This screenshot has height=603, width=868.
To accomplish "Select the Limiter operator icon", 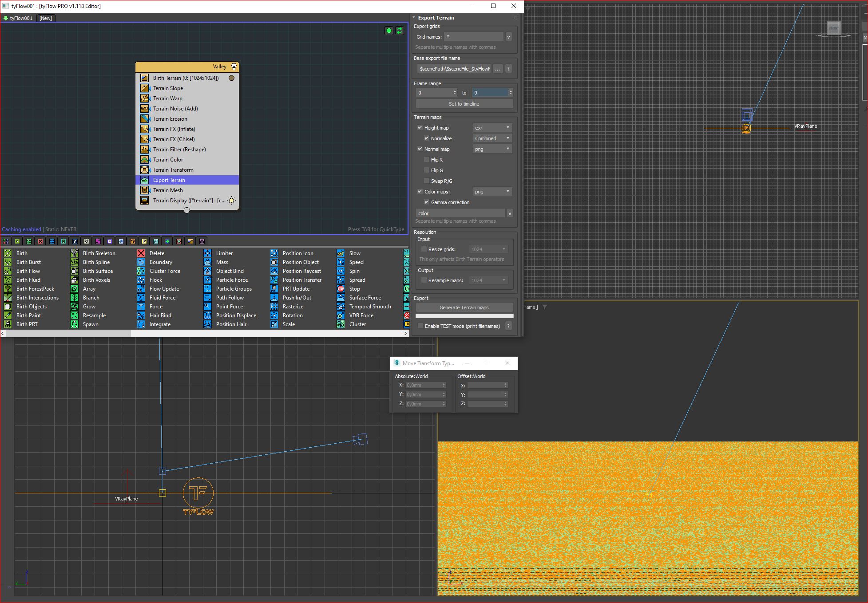I will pos(207,253).
